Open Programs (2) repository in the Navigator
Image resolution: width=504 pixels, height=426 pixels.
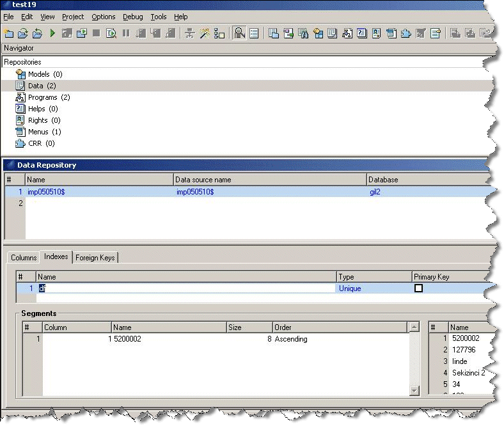(49, 97)
